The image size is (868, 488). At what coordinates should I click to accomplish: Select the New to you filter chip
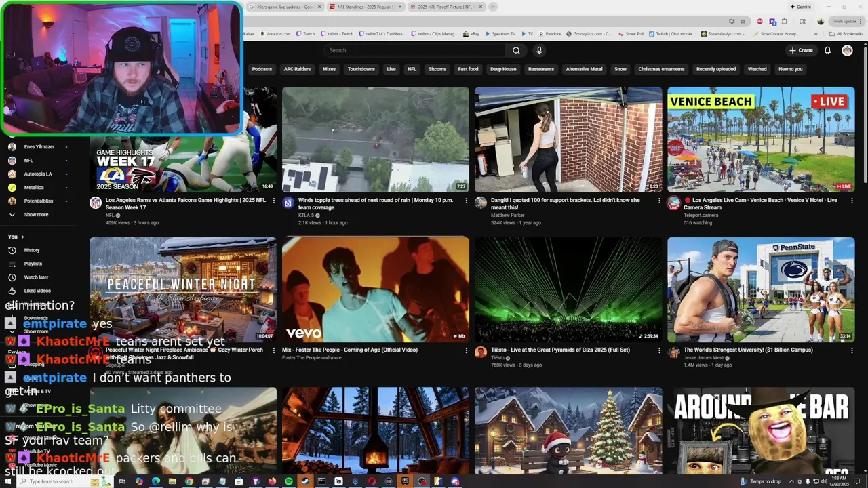tap(790, 69)
